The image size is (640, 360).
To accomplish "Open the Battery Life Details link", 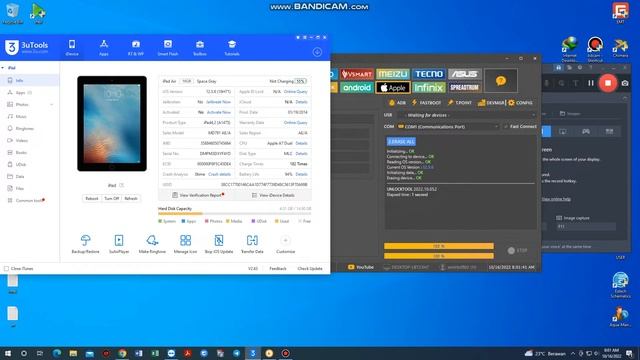I will [x=302, y=174].
